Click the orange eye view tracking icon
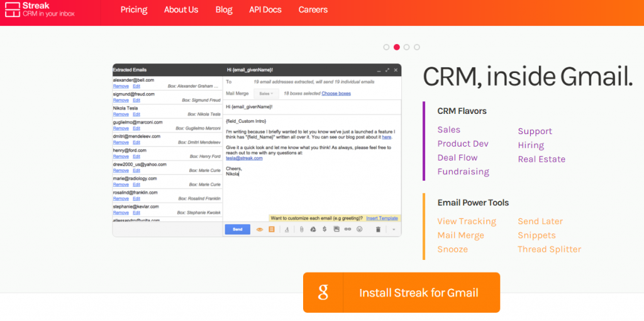This screenshot has width=644, height=321. (259, 230)
